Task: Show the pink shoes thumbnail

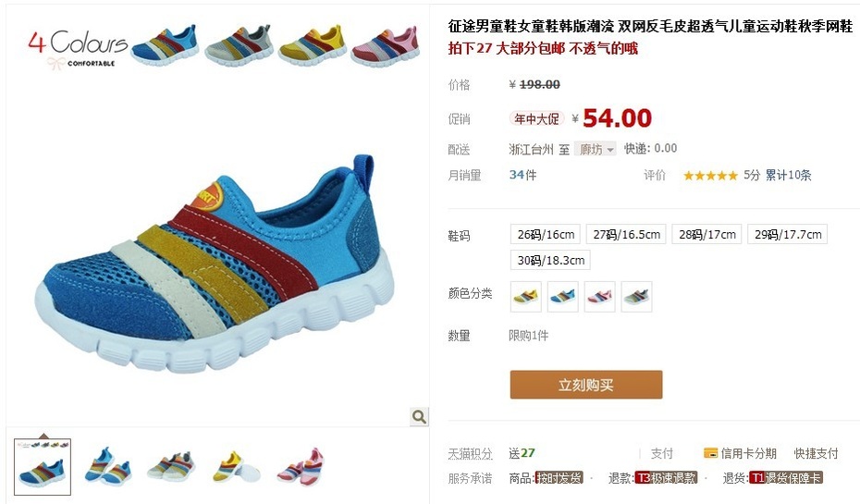Action: (301, 467)
